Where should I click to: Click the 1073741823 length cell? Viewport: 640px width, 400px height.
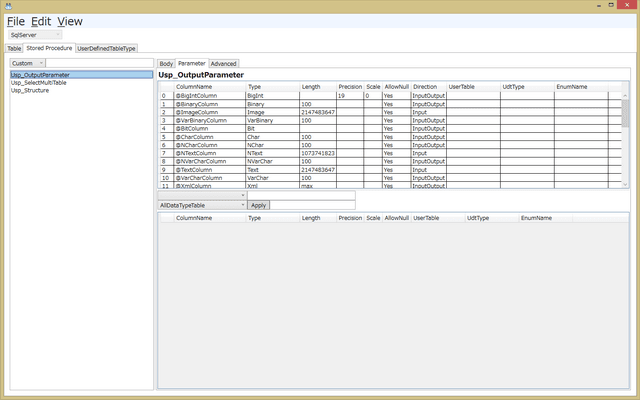coord(318,153)
